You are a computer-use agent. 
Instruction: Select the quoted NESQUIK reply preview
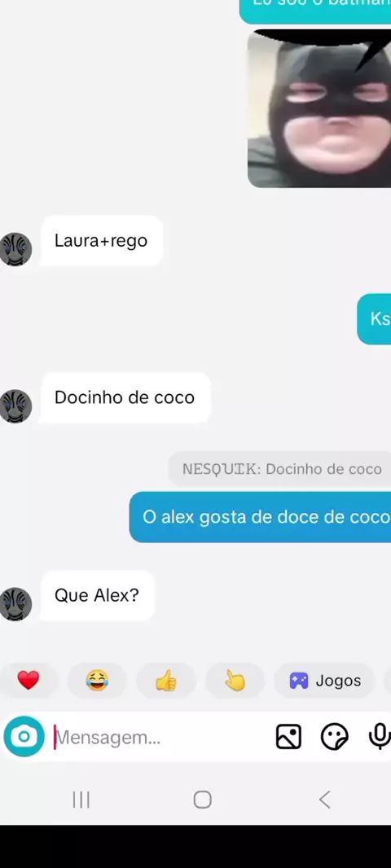point(281,469)
